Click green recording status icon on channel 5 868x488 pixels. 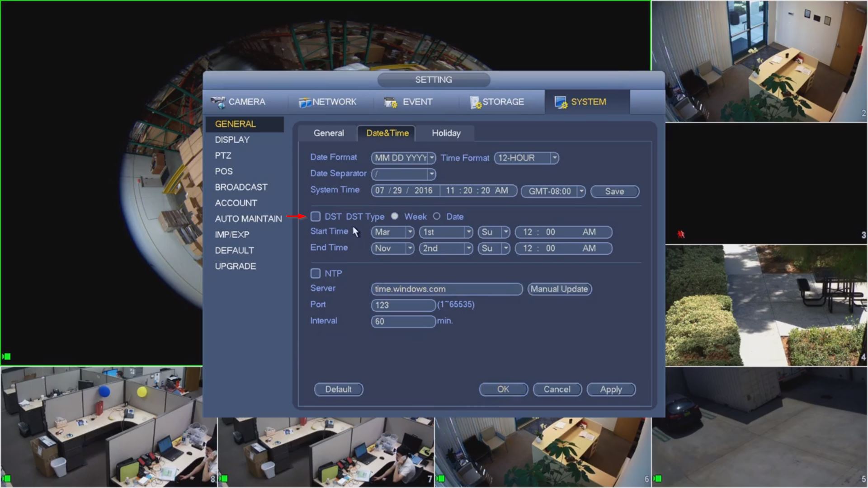658,479
